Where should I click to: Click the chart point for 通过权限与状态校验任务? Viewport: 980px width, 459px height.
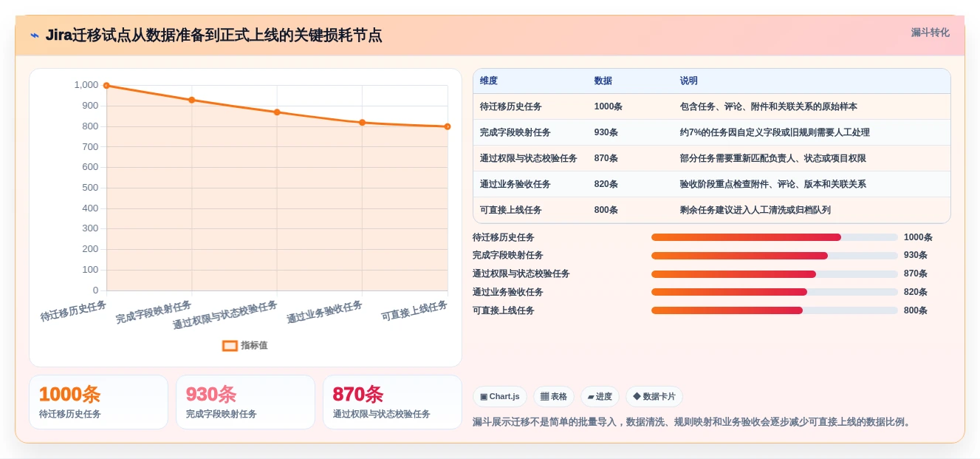click(277, 112)
